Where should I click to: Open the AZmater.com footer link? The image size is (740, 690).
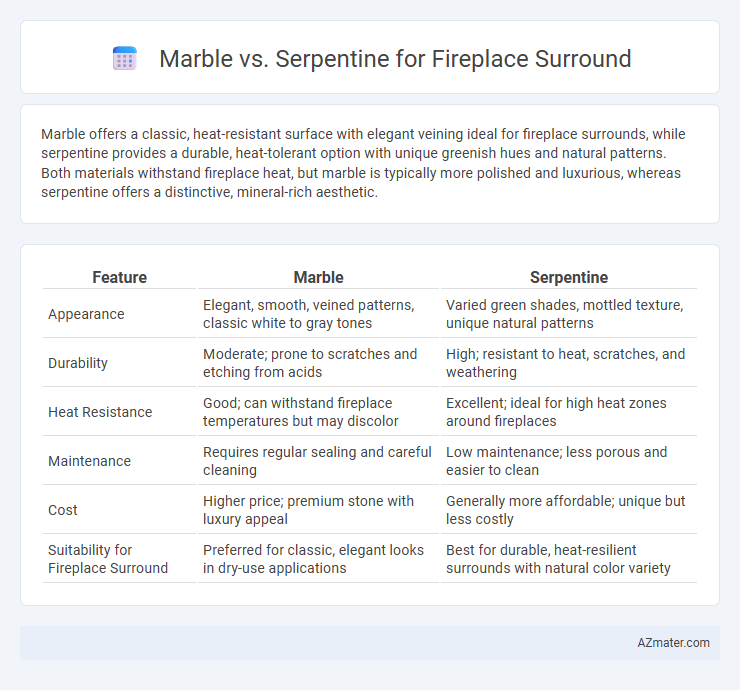click(673, 643)
